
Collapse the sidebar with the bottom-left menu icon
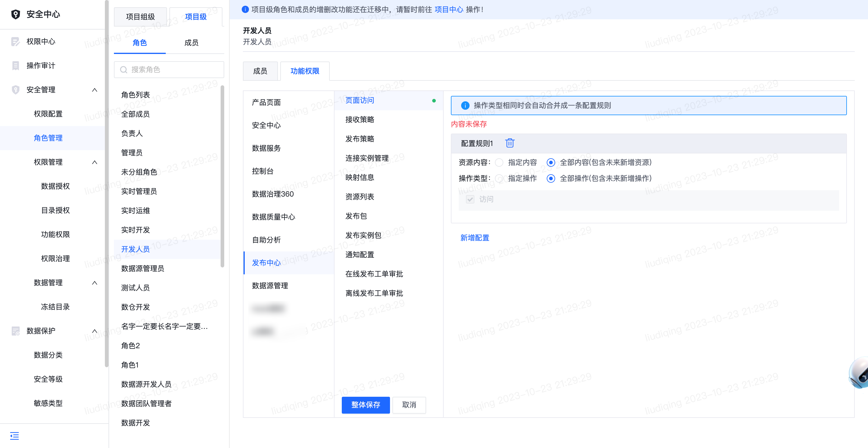tap(14, 436)
